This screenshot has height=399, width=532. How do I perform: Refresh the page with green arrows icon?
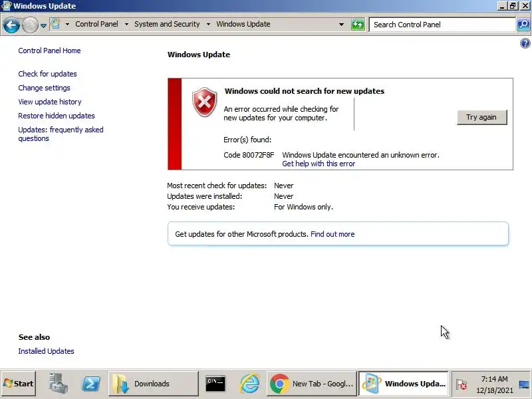click(358, 25)
